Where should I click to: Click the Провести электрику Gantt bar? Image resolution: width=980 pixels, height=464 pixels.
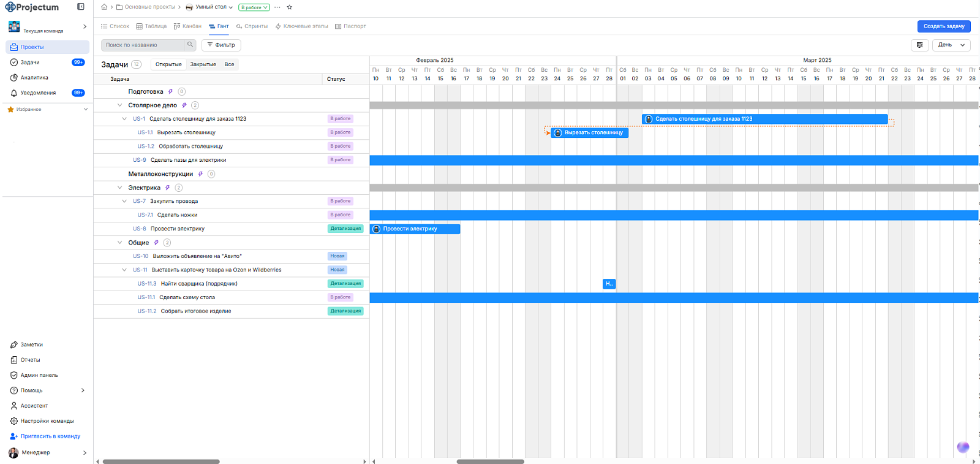tap(415, 229)
